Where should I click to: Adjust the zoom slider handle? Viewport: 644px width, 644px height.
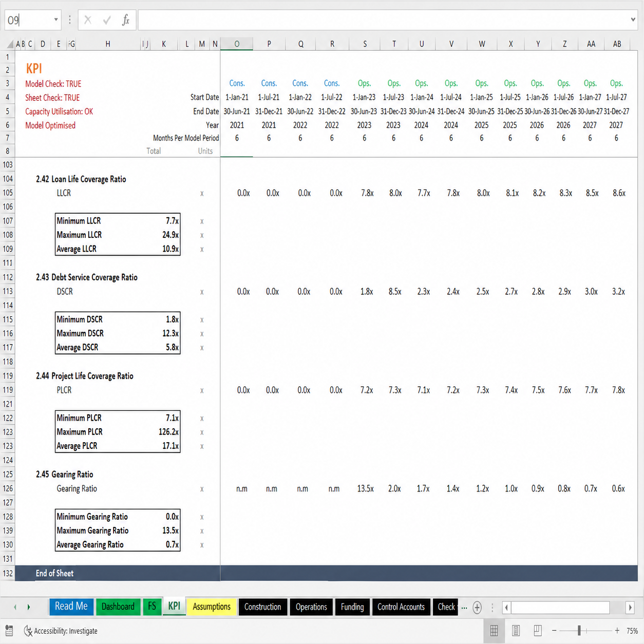(x=579, y=631)
